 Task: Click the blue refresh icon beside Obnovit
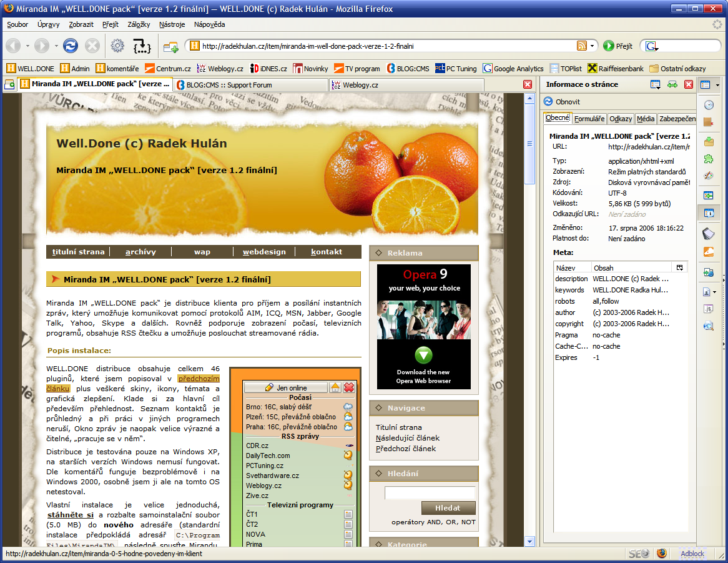click(x=548, y=101)
